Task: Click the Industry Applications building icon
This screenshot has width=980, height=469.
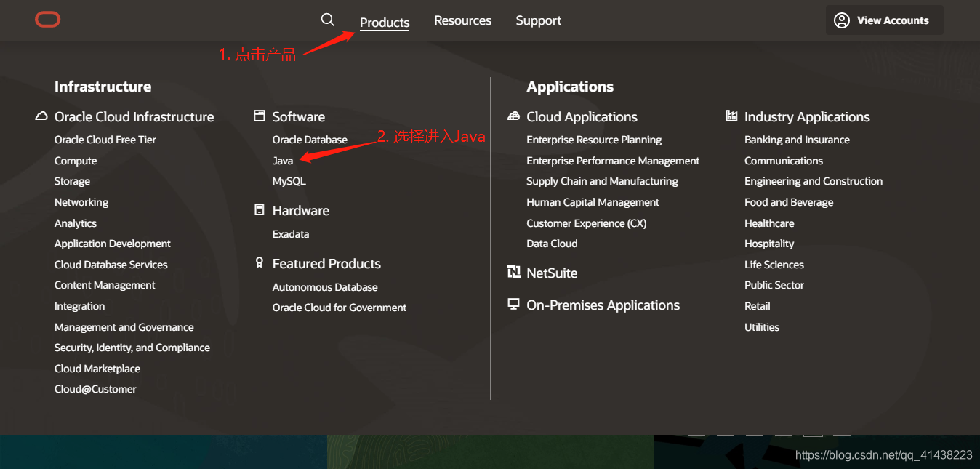Action: [732, 116]
